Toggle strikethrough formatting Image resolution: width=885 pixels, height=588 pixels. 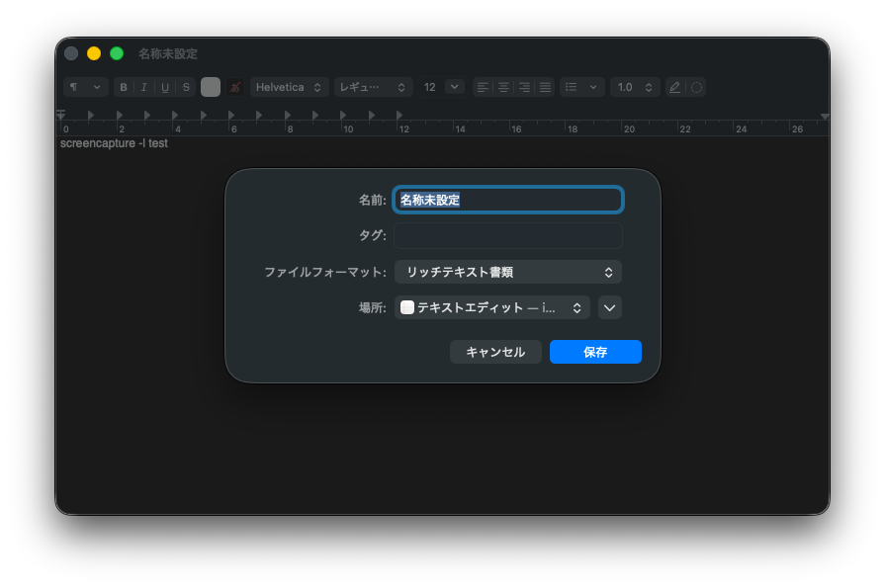tap(186, 87)
